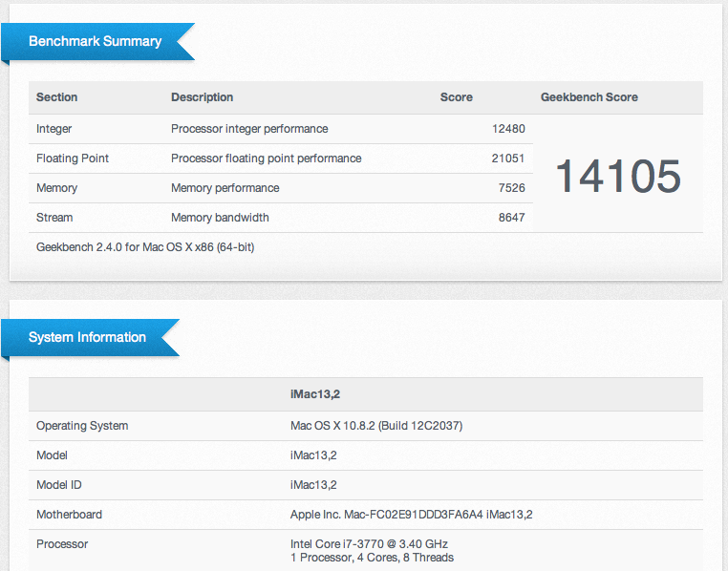The image size is (728, 571).
Task: Click the 'Memory performance' description
Action: tap(225, 188)
